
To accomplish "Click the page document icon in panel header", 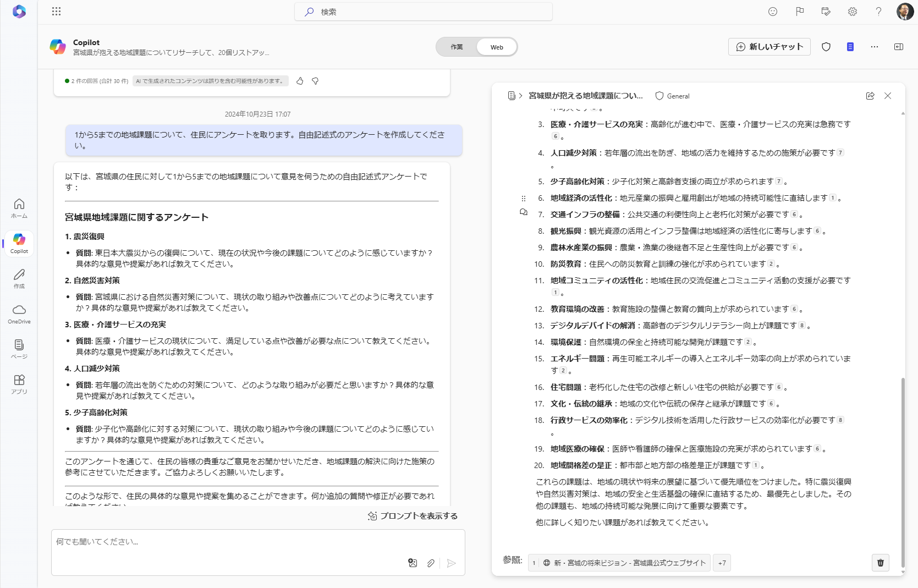I will click(512, 96).
